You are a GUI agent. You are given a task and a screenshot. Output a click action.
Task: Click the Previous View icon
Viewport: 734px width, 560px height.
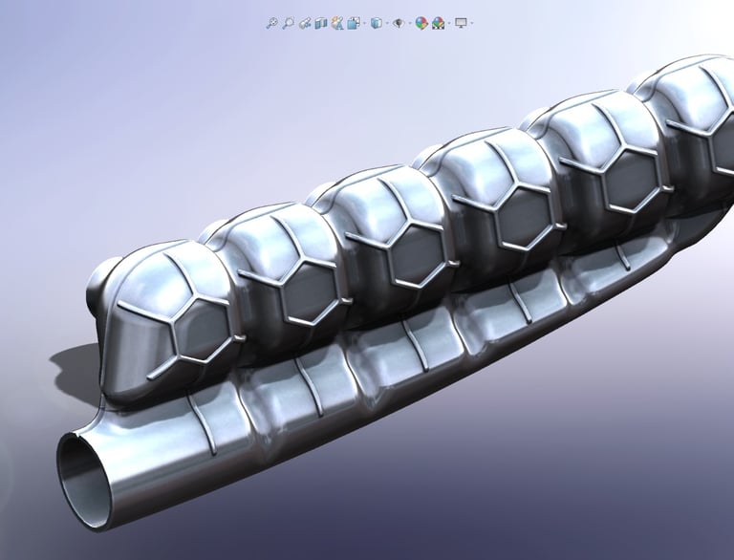[x=305, y=23]
